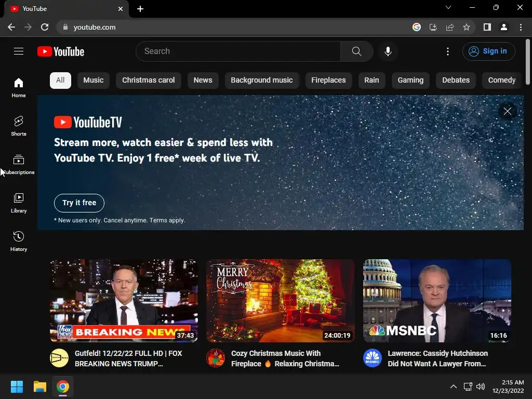Click the browser back arrow
Viewport: 532px width, 399px height.
pyautogui.click(x=11, y=27)
